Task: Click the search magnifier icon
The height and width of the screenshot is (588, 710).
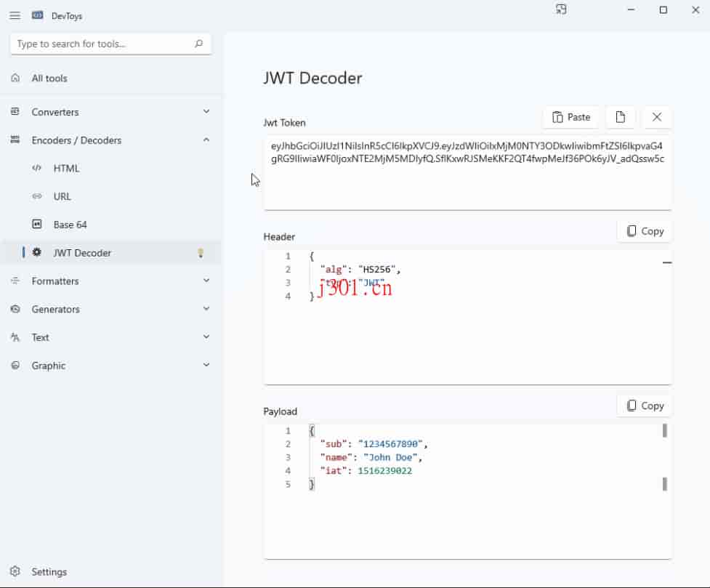Action: click(198, 44)
